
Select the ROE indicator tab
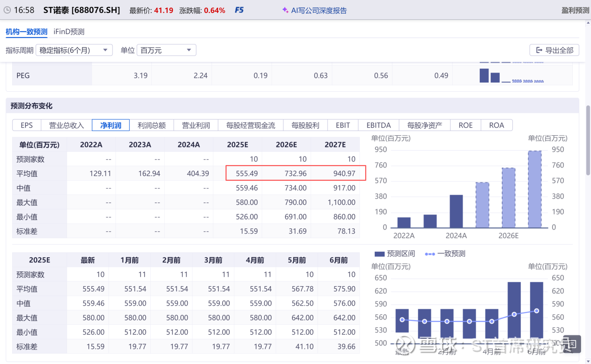[x=466, y=125]
